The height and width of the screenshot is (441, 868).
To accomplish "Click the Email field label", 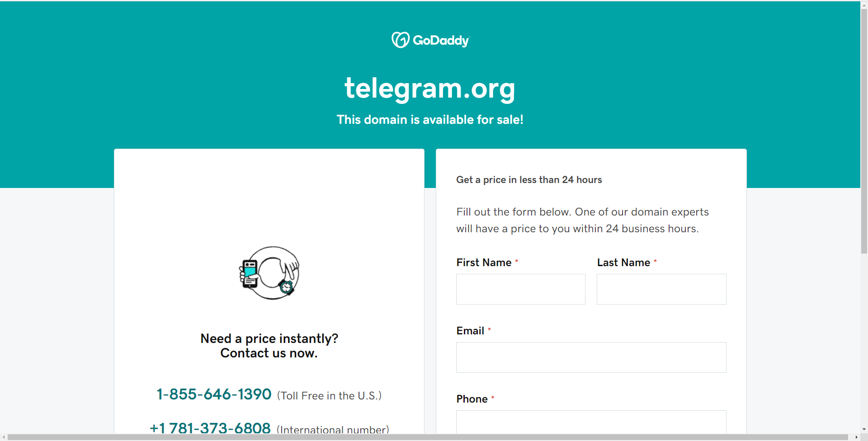I will [470, 331].
